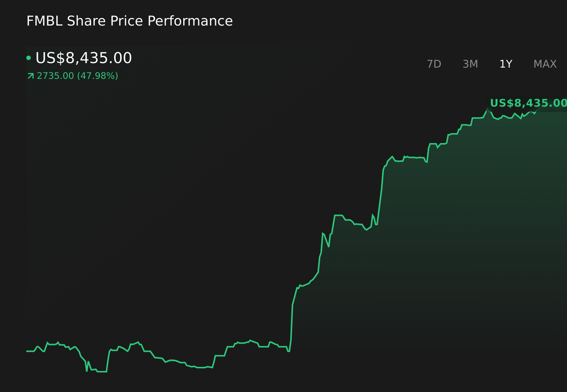This screenshot has width=567, height=392.
Task: Switch to the 7D time range
Action: pyautogui.click(x=434, y=64)
